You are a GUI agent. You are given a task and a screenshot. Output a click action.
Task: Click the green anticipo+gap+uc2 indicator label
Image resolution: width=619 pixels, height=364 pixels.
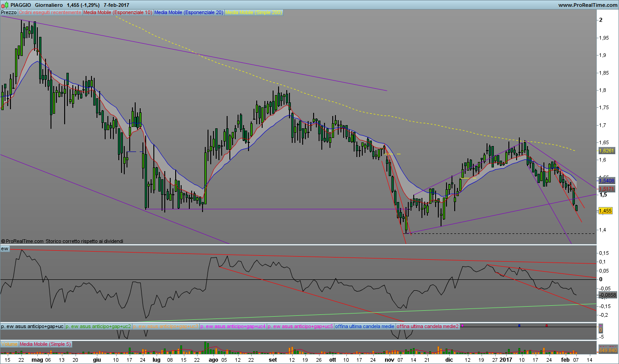click(98, 327)
